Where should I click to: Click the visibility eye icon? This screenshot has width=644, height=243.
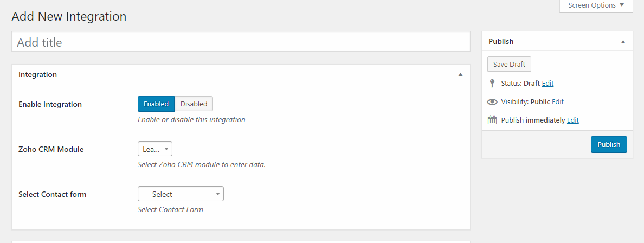point(492,102)
